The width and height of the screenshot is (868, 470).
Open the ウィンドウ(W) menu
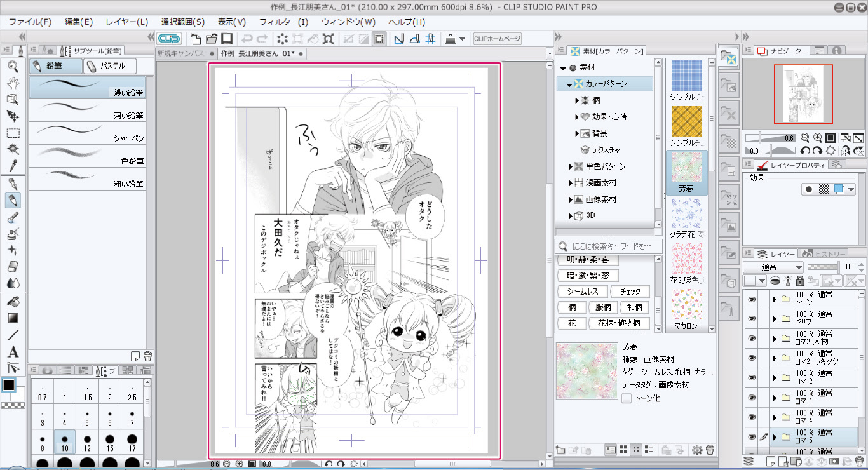click(x=348, y=22)
